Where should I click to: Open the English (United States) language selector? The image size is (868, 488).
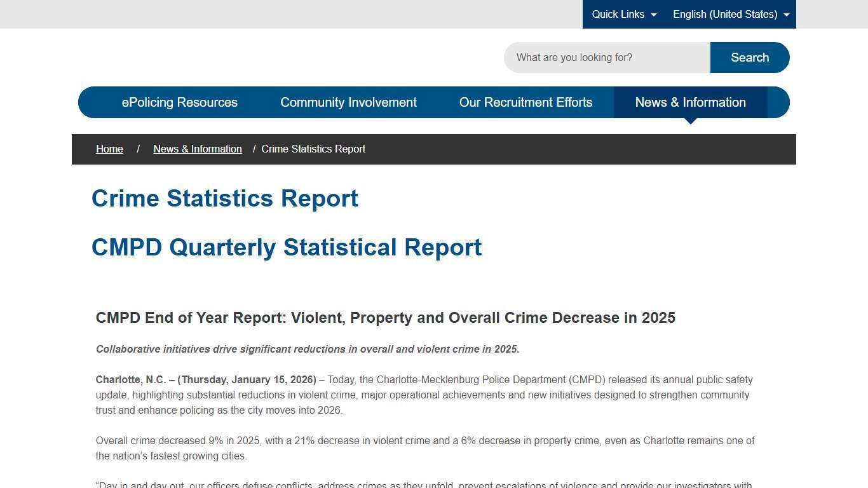click(x=786, y=14)
